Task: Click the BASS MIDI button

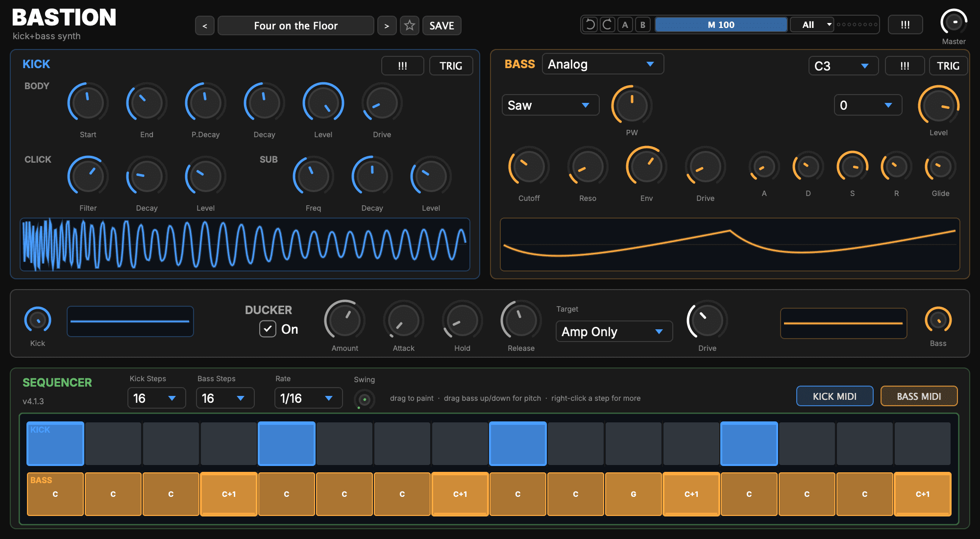Action: (x=919, y=396)
